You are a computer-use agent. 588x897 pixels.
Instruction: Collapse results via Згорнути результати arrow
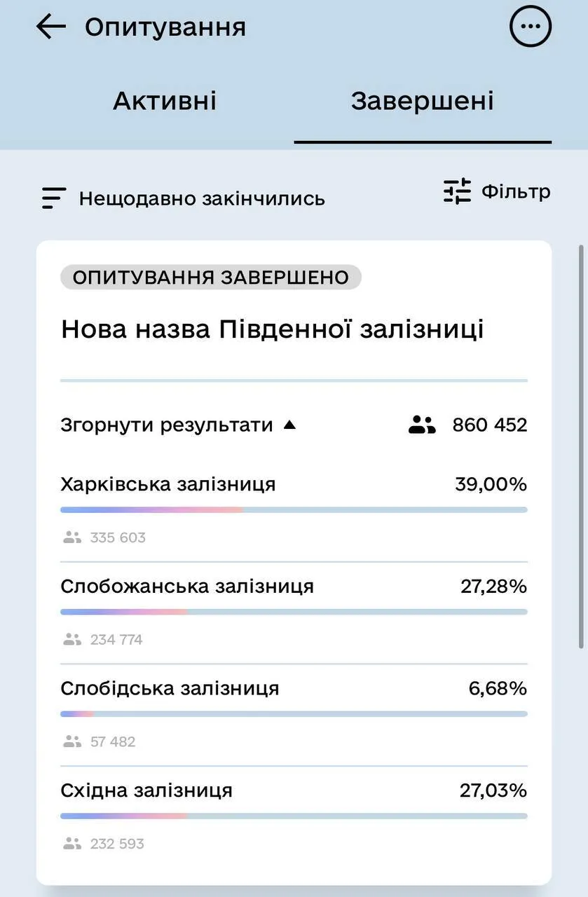(x=289, y=423)
